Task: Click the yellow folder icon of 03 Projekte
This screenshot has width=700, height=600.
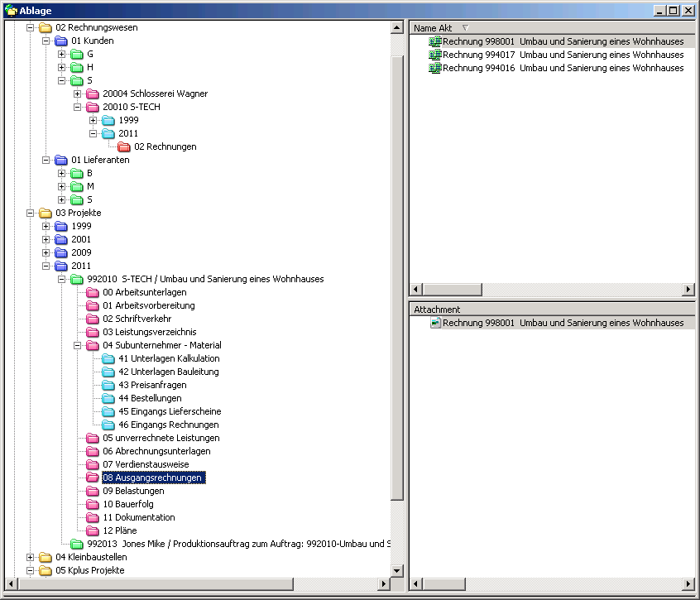Action: coord(45,213)
